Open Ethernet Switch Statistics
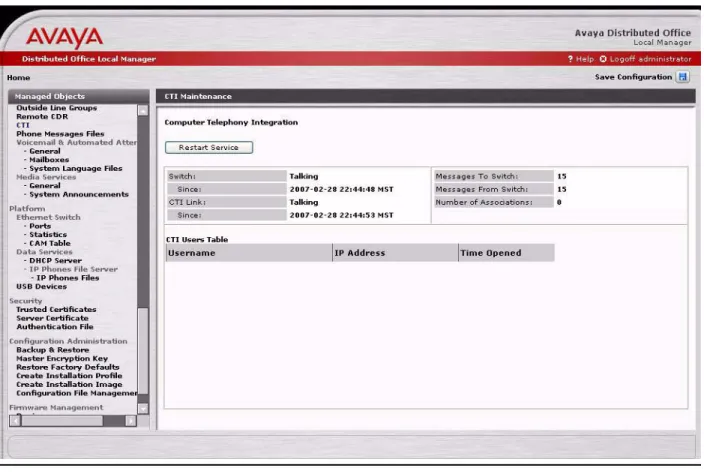 (x=48, y=234)
